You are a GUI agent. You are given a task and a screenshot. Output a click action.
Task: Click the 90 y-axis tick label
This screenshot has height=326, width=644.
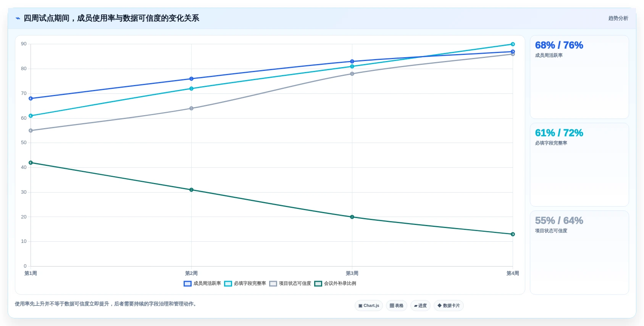pyautogui.click(x=24, y=44)
